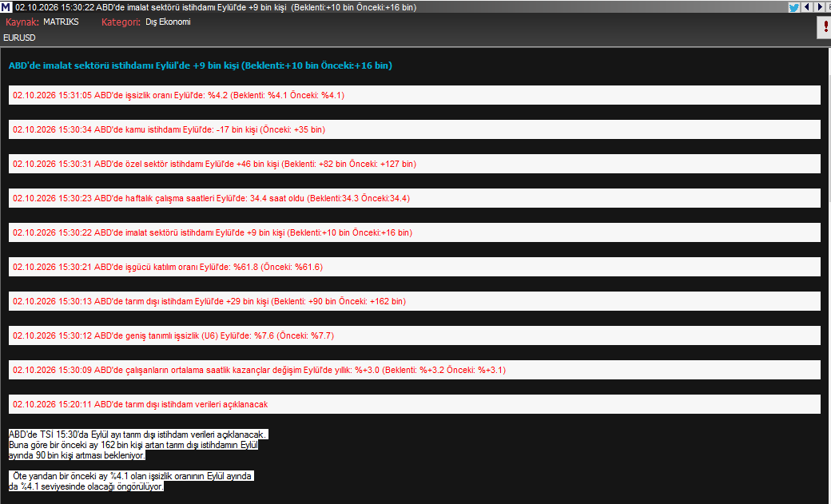
Task: Open the 15:20:11 veriler açıklanacak row
Action: (x=415, y=404)
